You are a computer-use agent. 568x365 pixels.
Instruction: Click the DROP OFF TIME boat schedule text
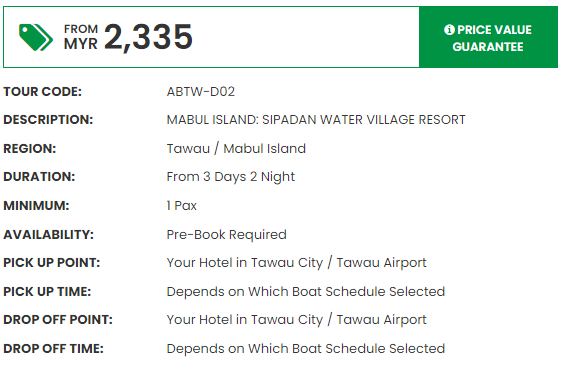point(306,349)
